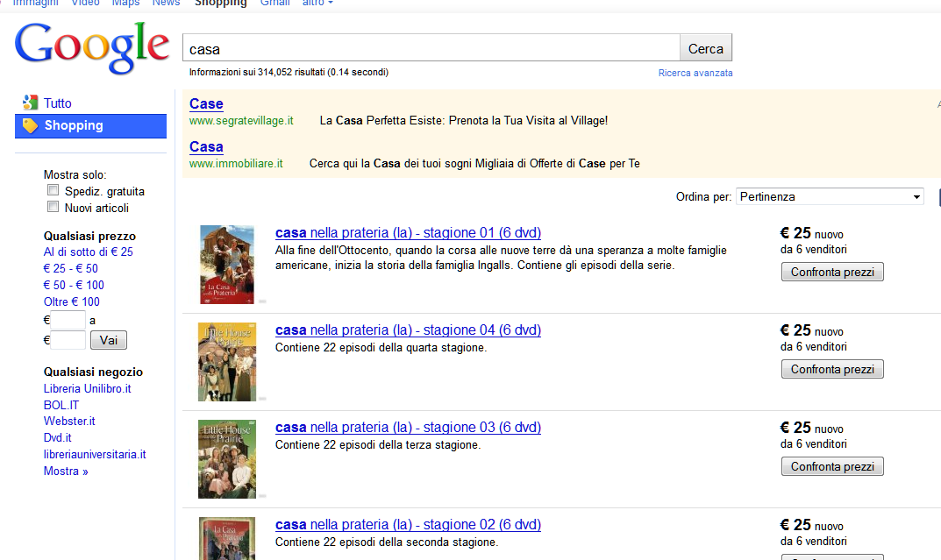Click the Shopping price-tag icon
Image resolution: width=941 pixels, height=560 pixels.
tap(30, 125)
